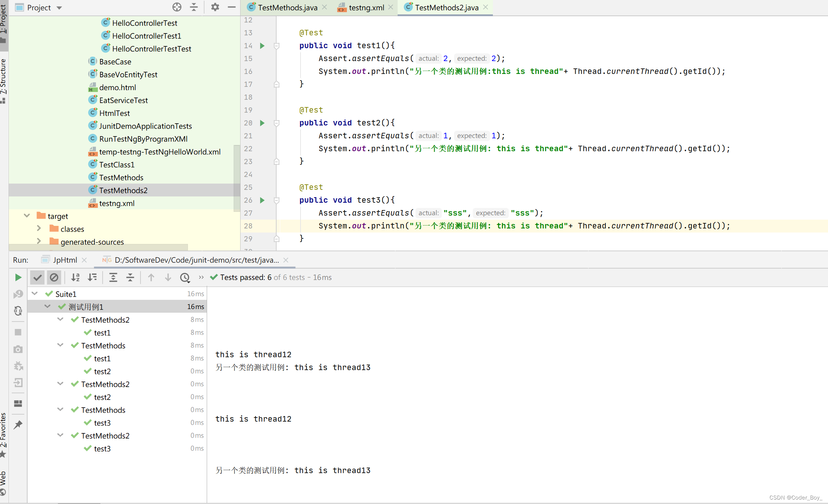Toggle show ignored tests button
This screenshot has height=504, width=828.
click(x=54, y=277)
